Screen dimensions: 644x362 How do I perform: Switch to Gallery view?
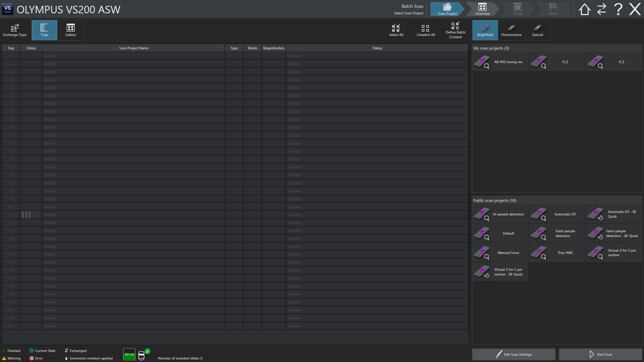pyautogui.click(x=70, y=30)
